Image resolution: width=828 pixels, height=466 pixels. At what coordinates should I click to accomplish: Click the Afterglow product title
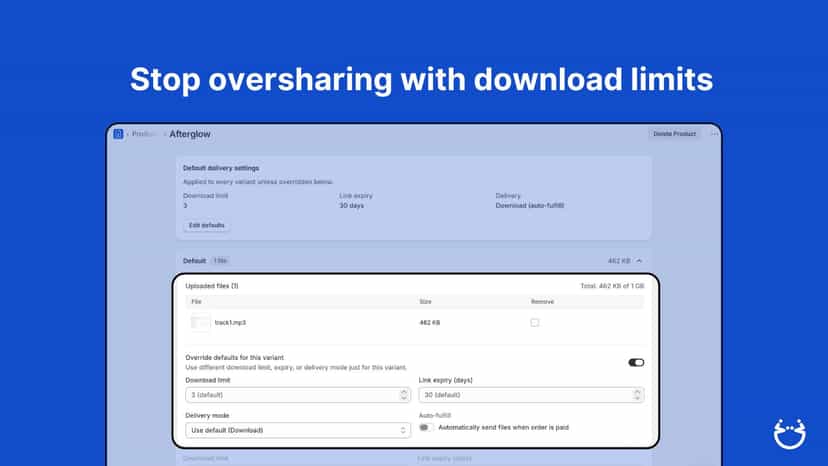point(190,134)
